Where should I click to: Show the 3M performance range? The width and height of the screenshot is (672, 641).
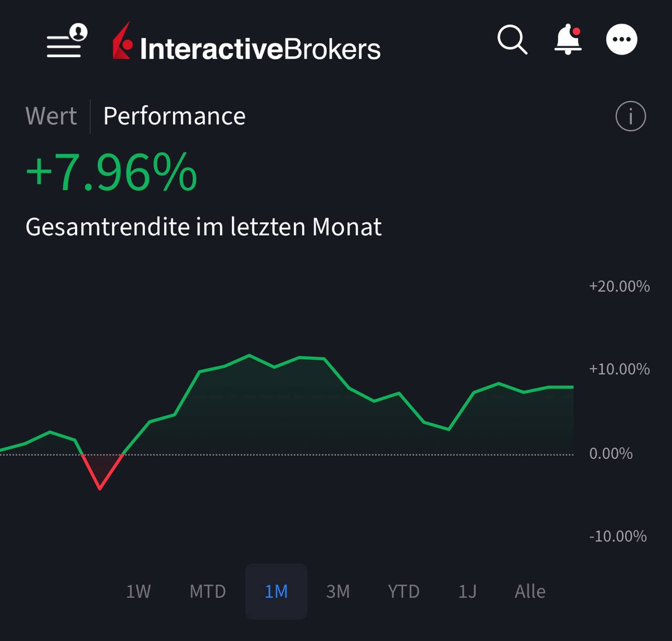coord(338,592)
